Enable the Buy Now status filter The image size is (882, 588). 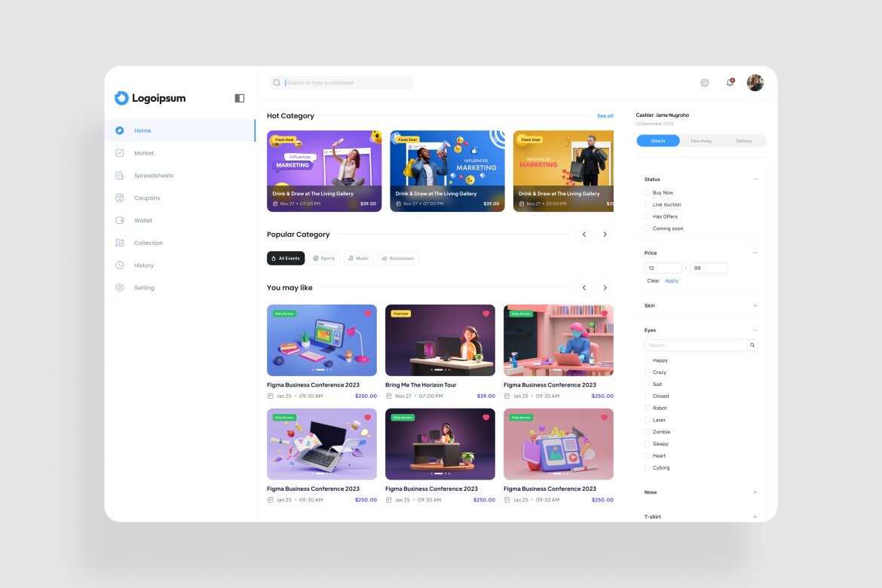648,192
